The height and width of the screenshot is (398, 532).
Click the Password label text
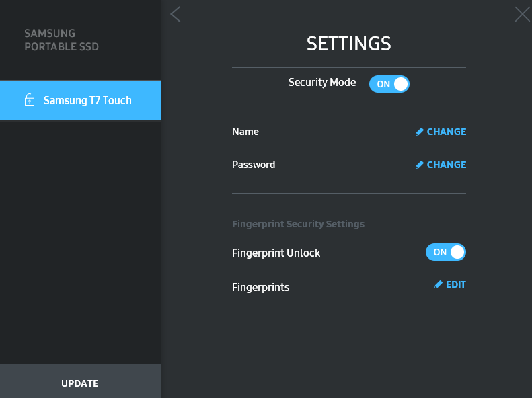tap(254, 165)
